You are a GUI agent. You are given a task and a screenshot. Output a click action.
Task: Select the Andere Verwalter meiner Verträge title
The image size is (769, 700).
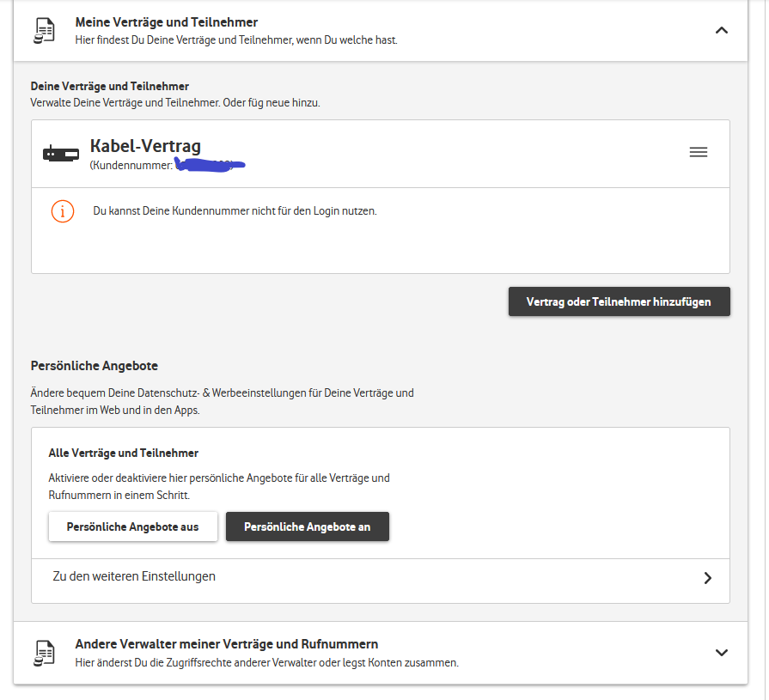point(227,644)
